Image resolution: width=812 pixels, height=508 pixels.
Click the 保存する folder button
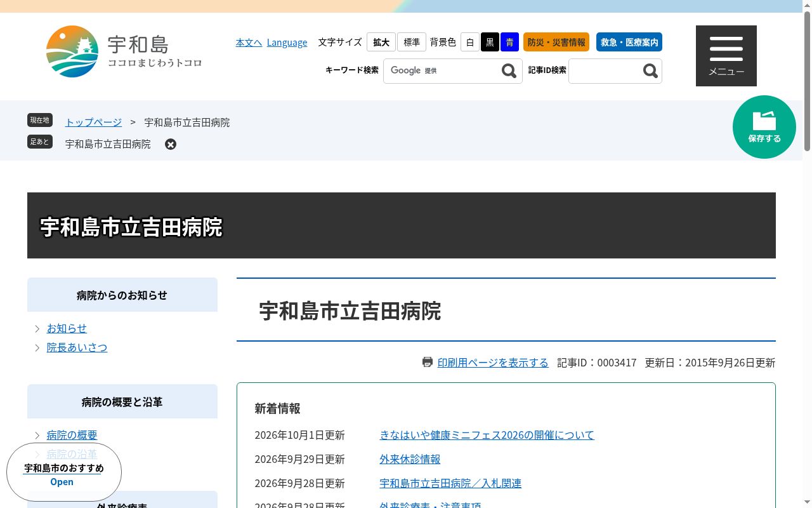(764, 127)
